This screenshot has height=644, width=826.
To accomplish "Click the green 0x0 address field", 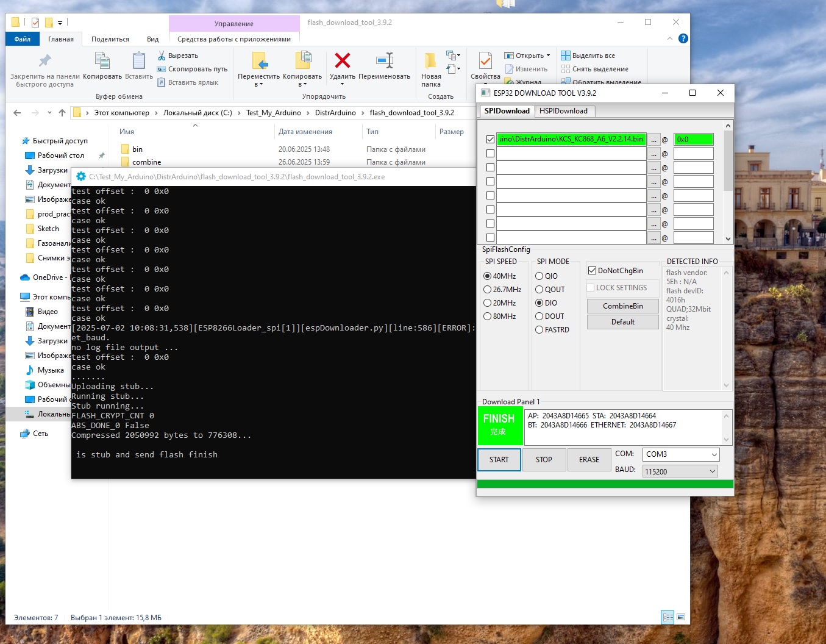I will [693, 140].
